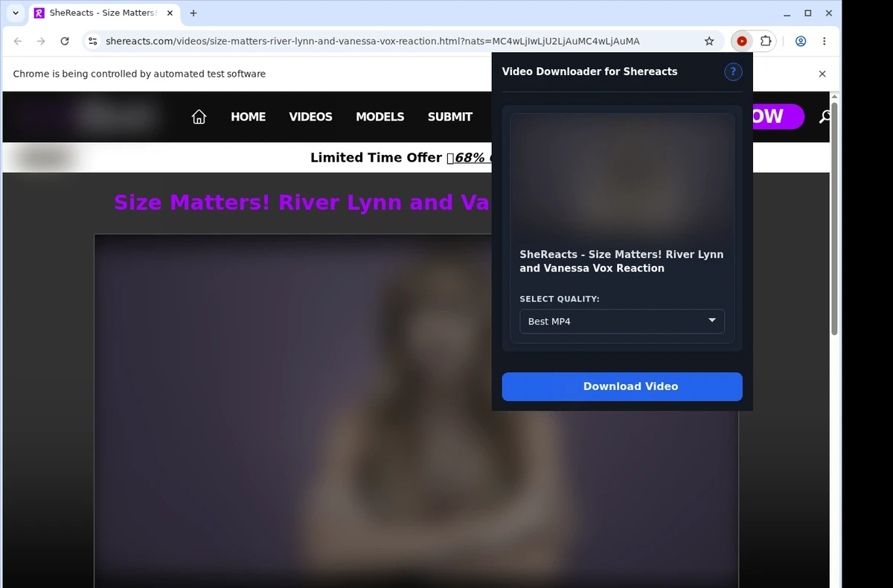Click the purple Size Matters page heading
This screenshot has height=588, width=893.
[x=302, y=202]
